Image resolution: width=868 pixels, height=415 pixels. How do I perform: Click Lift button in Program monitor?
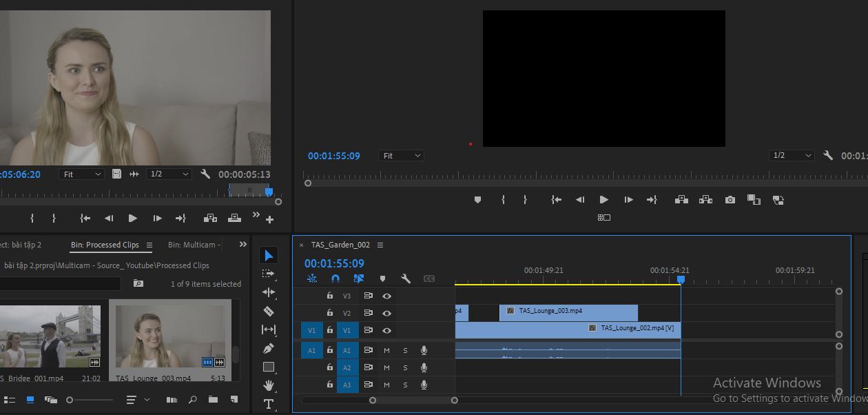click(x=681, y=200)
